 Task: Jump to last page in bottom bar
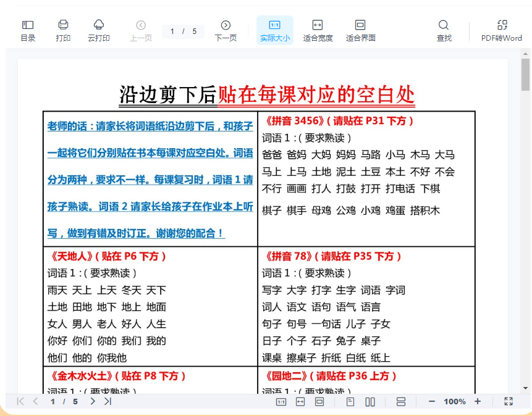point(108,401)
